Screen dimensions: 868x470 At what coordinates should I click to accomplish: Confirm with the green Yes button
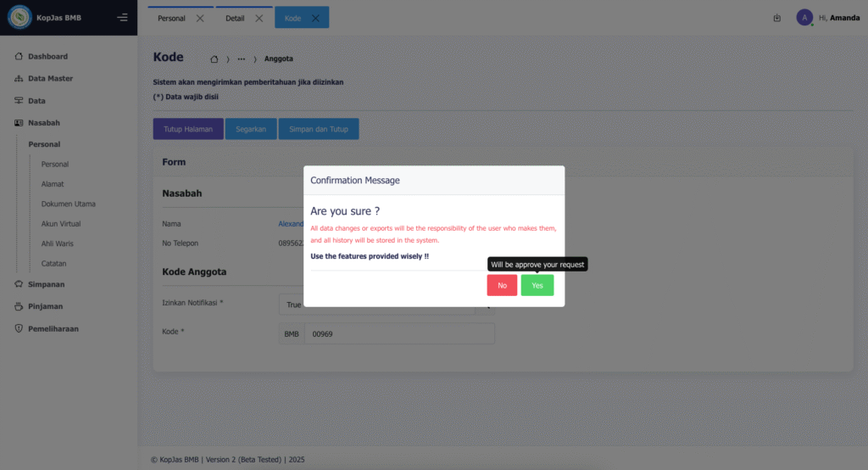[537, 286]
